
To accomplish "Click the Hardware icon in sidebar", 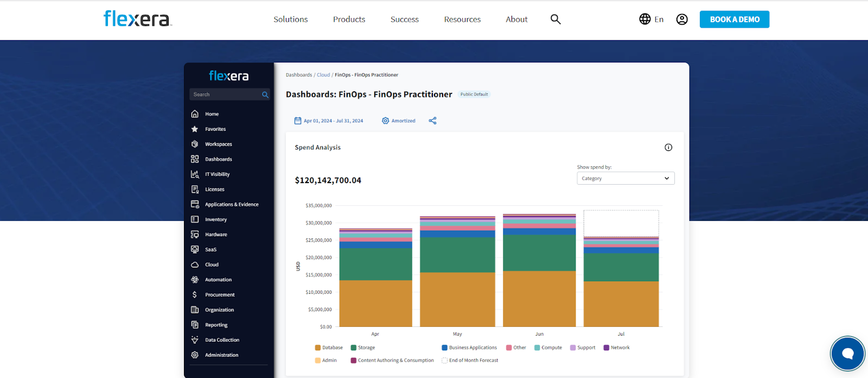I will pyautogui.click(x=195, y=235).
